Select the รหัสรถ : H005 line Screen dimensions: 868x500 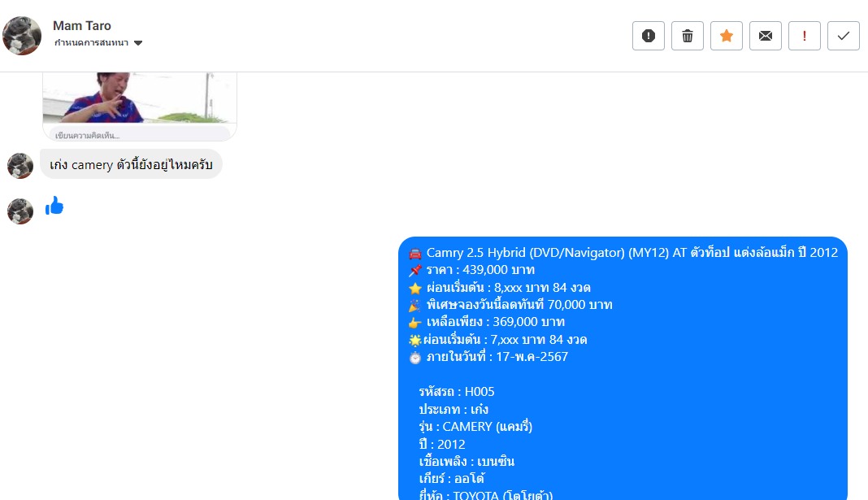click(x=457, y=392)
